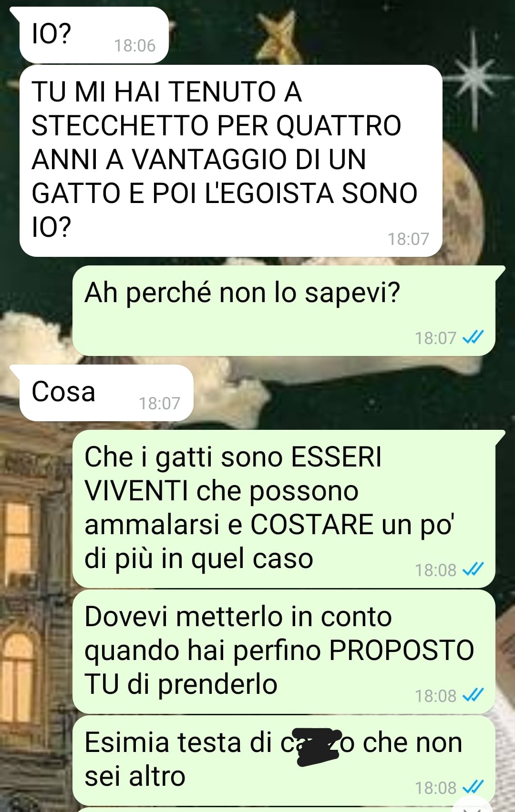Viewport: 515px width, 812px height.
Task: Select the 'Dovevi metterlo in conto' message
Action: pos(284,651)
